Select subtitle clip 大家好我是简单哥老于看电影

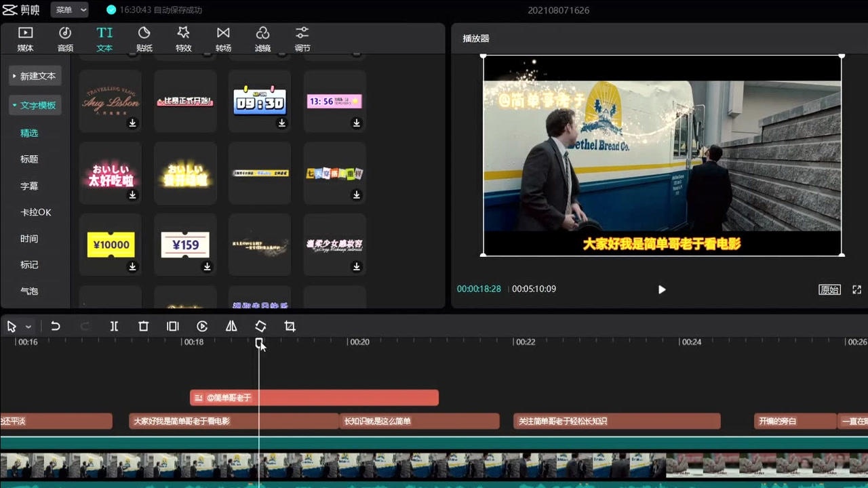tap(234, 422)
